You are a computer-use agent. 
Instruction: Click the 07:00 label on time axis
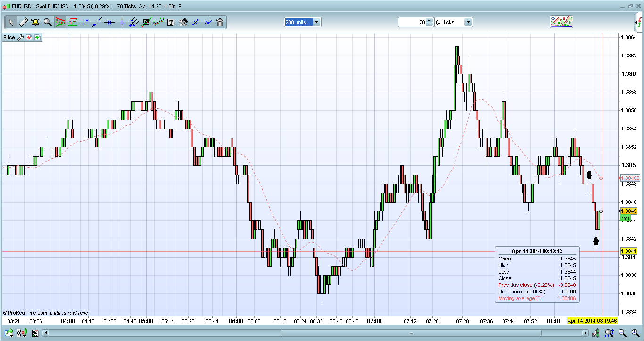point(374,321)
